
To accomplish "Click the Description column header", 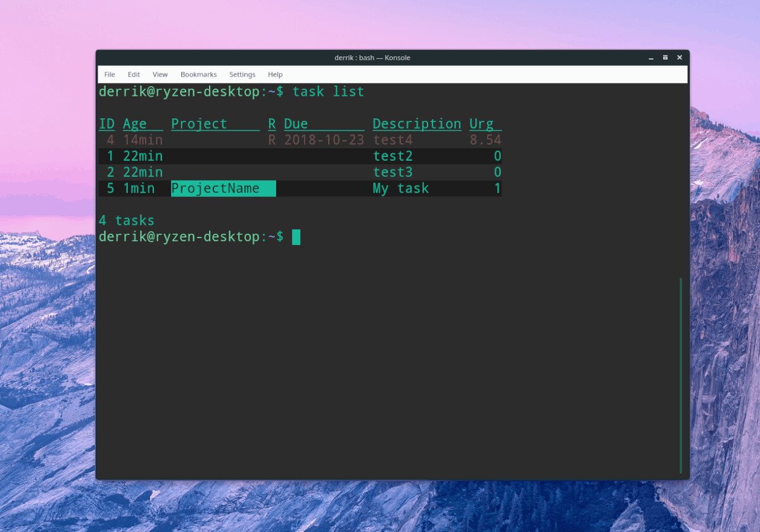I will tap(417, 124).
